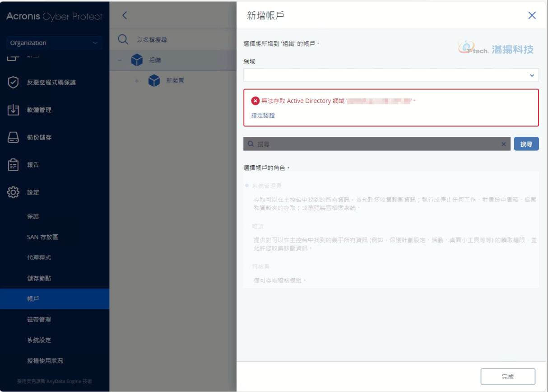Screen dimensions: 548x392
Task: Click the red error icon in the alert
Action: (x=255, y=101)
